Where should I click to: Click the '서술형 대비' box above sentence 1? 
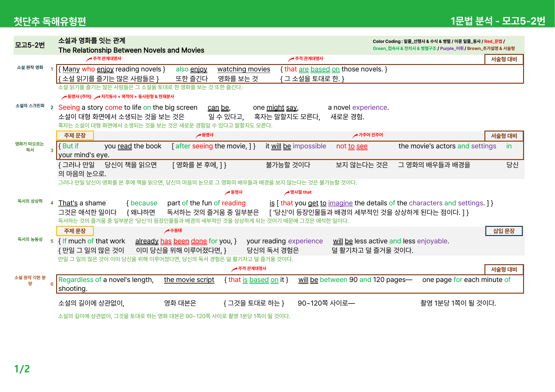[x=504, y=59]
